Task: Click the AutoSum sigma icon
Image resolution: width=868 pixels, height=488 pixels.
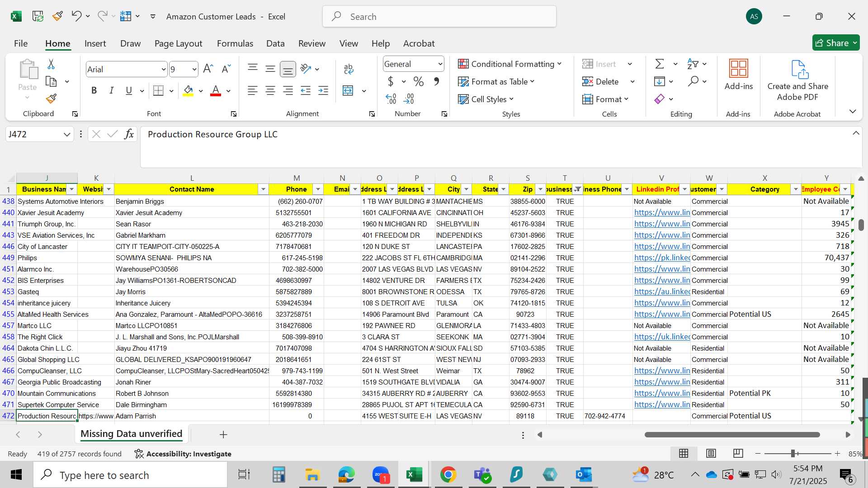Action: click(x=660, y=64)
